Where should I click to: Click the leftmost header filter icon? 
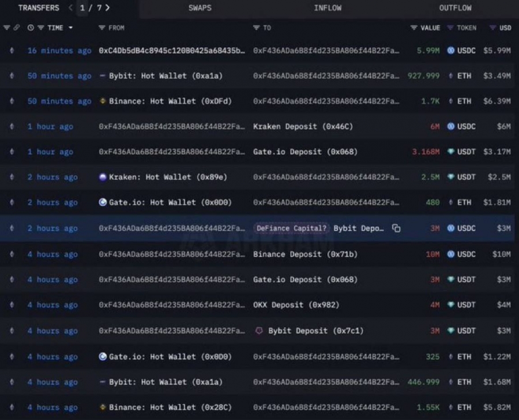pos(6,28)
